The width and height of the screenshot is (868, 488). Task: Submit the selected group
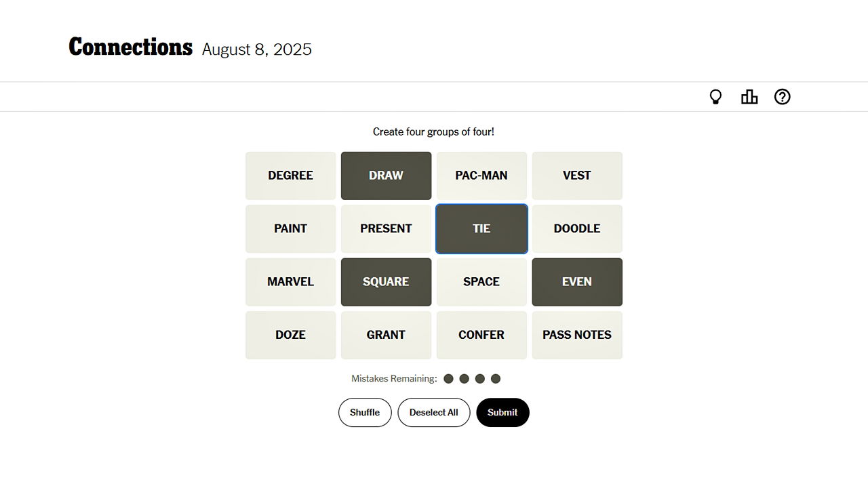[502, 412]
